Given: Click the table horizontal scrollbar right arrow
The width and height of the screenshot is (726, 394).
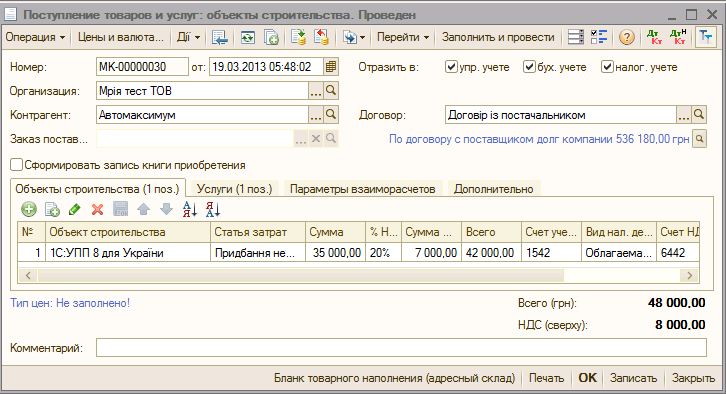Looking at the screenshot, I should 690,275.
